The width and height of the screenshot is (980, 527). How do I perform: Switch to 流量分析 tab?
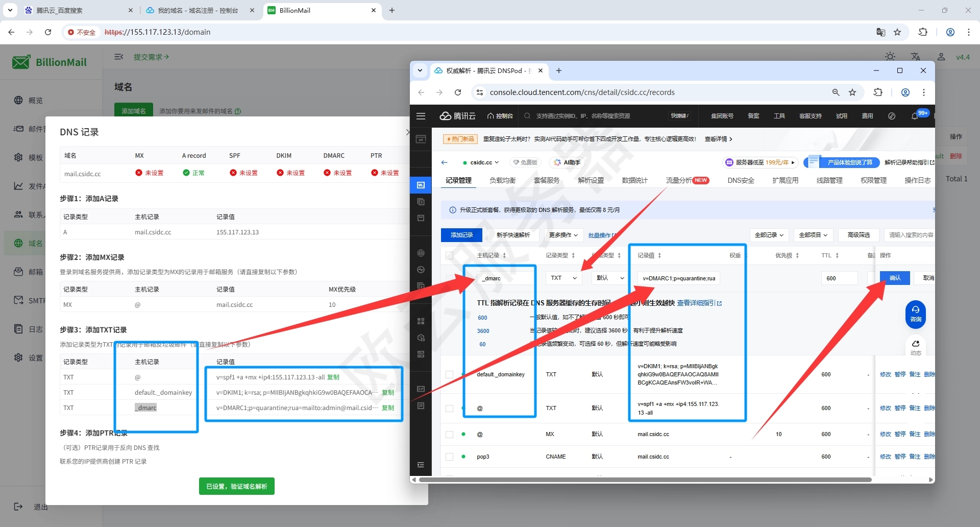687,180
